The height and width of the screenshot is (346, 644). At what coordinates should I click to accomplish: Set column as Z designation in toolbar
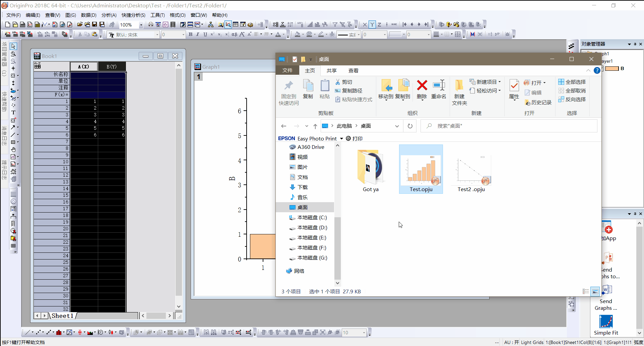[379, 24]
